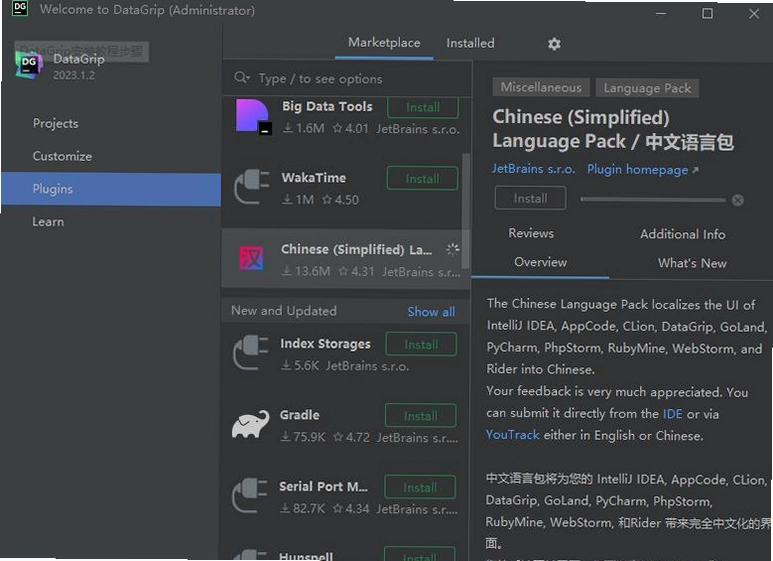The width and height of the screenshot is (773, 561).
Task: Click the Big Data Tools plugin icon
Action: pyautogui.click(x=252, y=116)
